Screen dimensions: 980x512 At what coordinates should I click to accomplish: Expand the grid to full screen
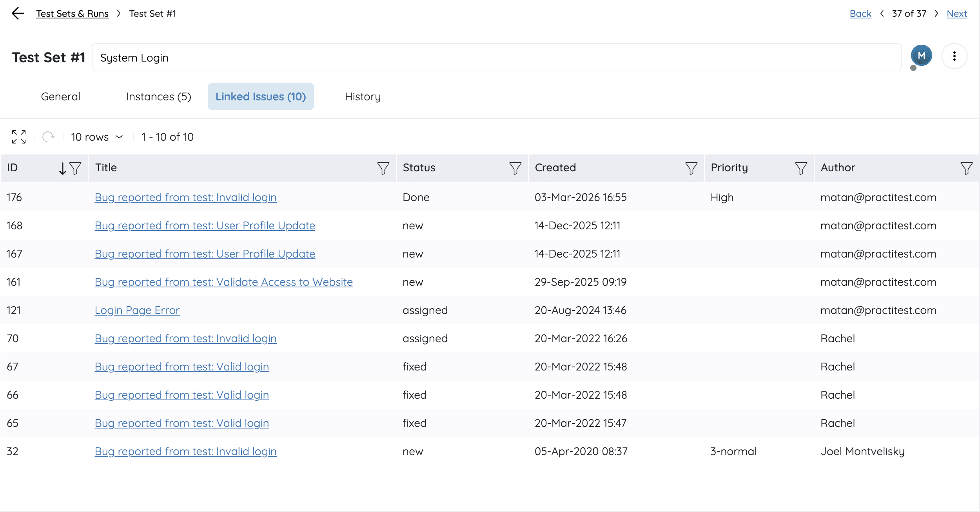pyautogui.click(x=19, y=137)
